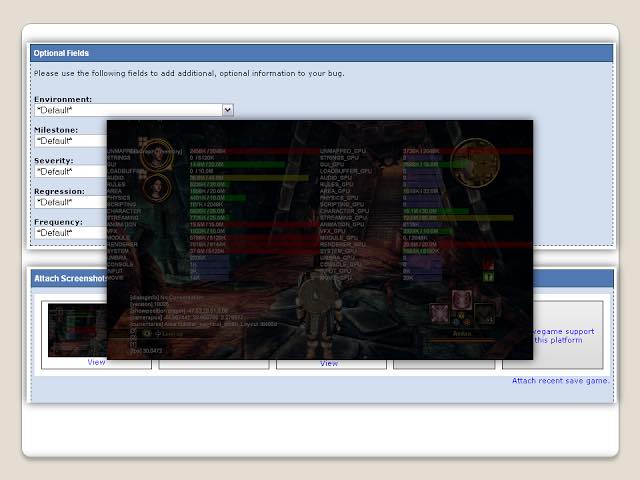The height and width of the screenshot is (480, 640).
Task: Open the Severity dropdown list
Action: pos(70,172)
